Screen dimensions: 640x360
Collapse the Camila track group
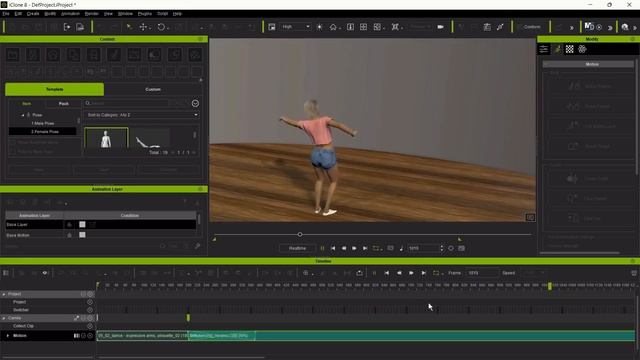4,318
